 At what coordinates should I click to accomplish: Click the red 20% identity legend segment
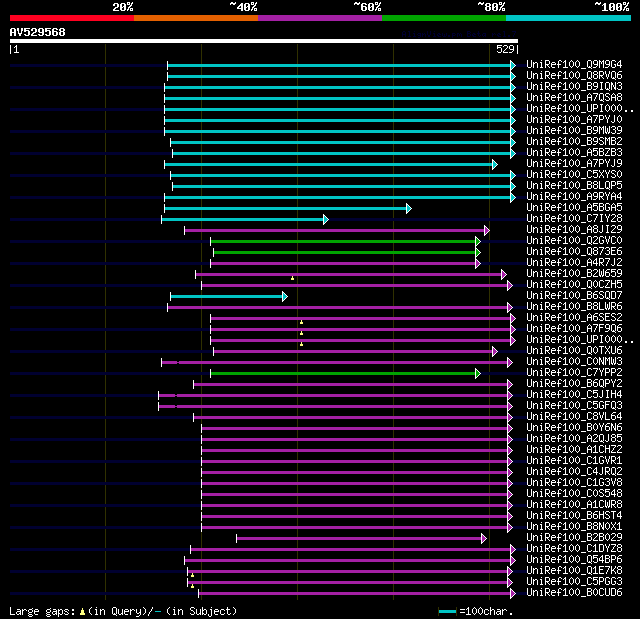pos(72,18)
